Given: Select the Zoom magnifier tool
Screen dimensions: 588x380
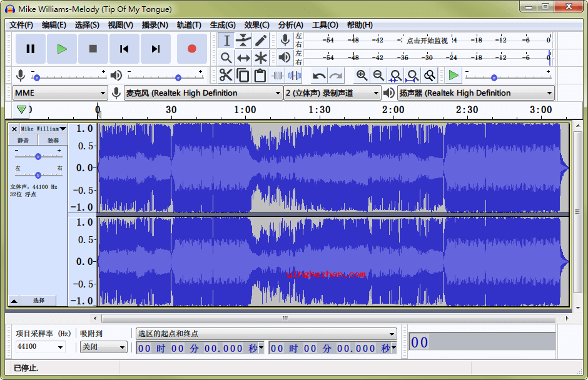Looking at the screenshot, I should [x=226, y=57].
